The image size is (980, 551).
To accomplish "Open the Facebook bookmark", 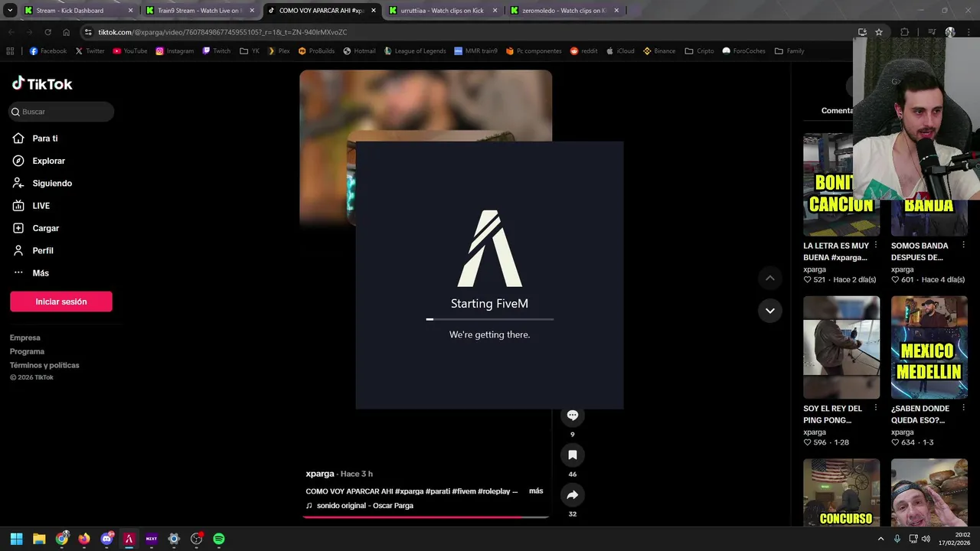I will click(x=48, y=51).
